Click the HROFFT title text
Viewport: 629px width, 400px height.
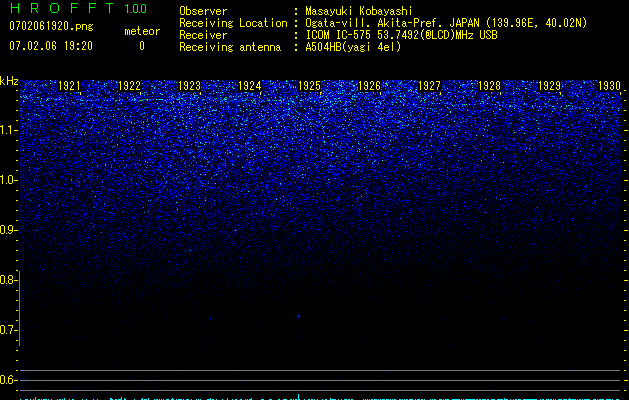pos(62,8)
